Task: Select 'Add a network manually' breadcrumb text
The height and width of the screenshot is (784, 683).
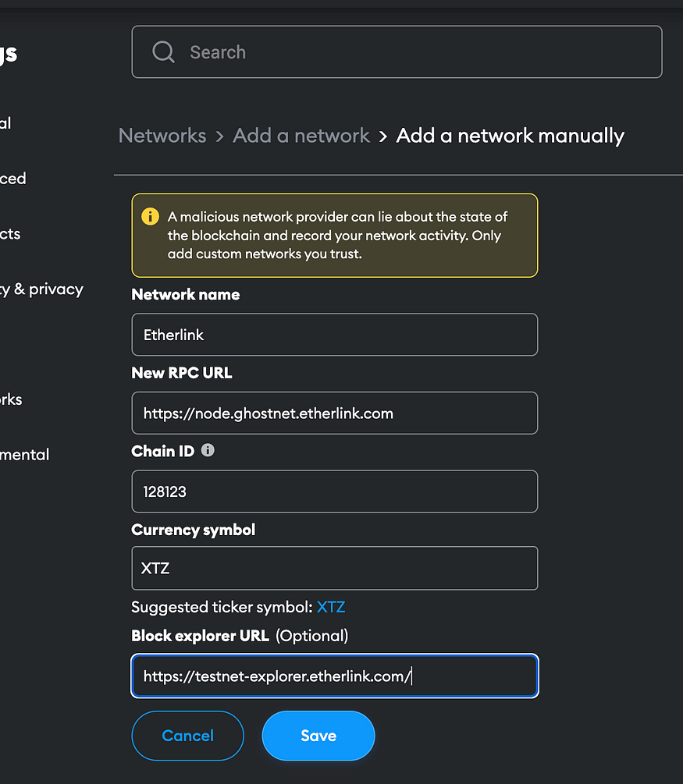Action: [510, 136]
